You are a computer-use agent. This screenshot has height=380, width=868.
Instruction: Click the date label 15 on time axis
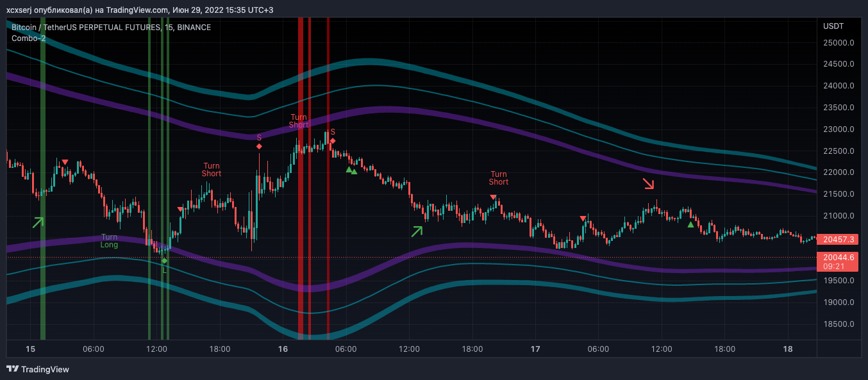coord(30,349)
